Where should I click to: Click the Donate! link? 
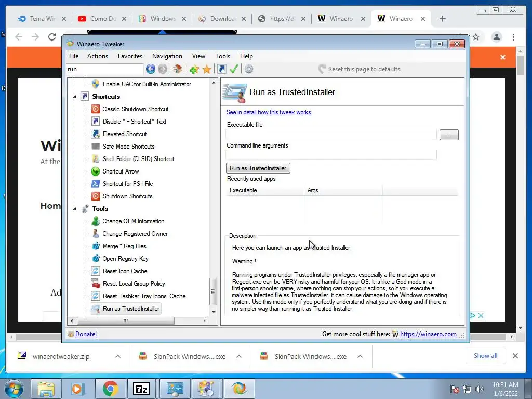click(86, 334)
